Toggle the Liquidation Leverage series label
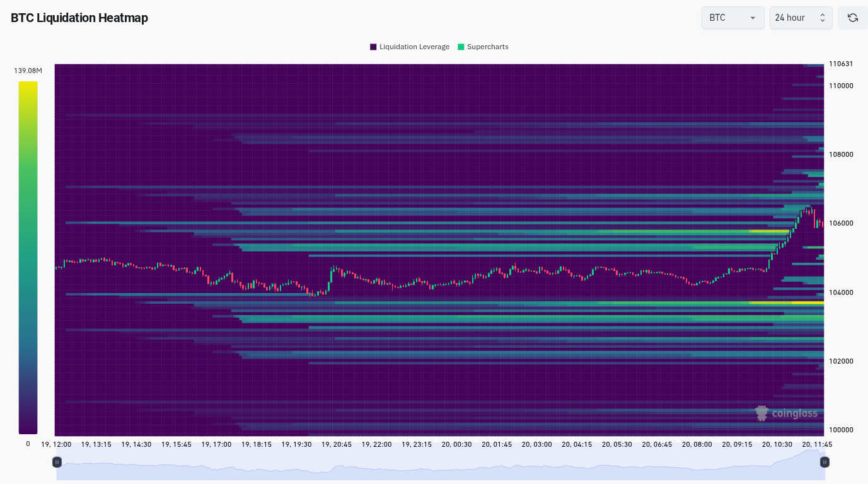The image size is (868, 484). [414, 47]
